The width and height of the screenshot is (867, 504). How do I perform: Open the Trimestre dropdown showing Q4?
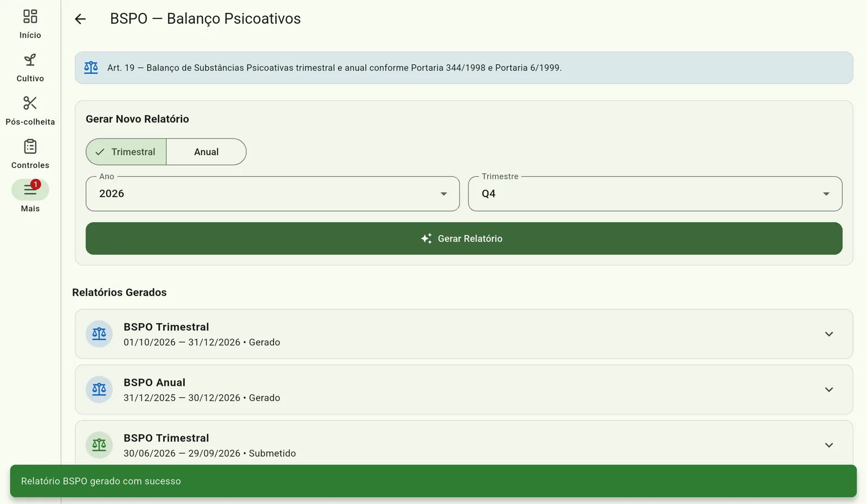click(655, 193)
